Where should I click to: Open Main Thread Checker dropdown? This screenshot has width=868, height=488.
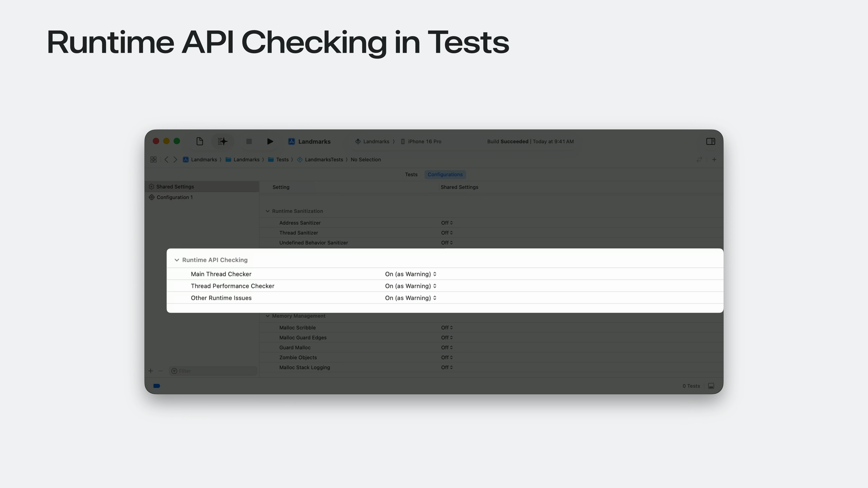(x=410, y=274)
